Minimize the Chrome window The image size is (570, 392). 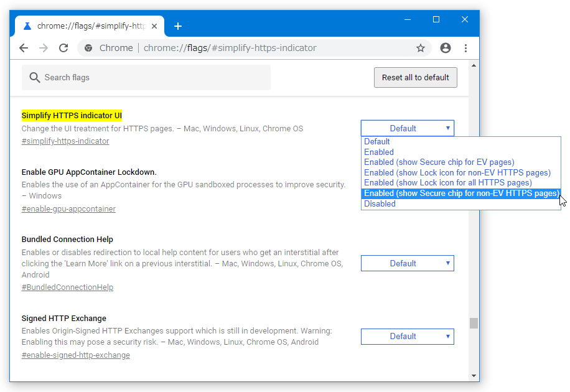pyautogui.click(x=408, y=20)
